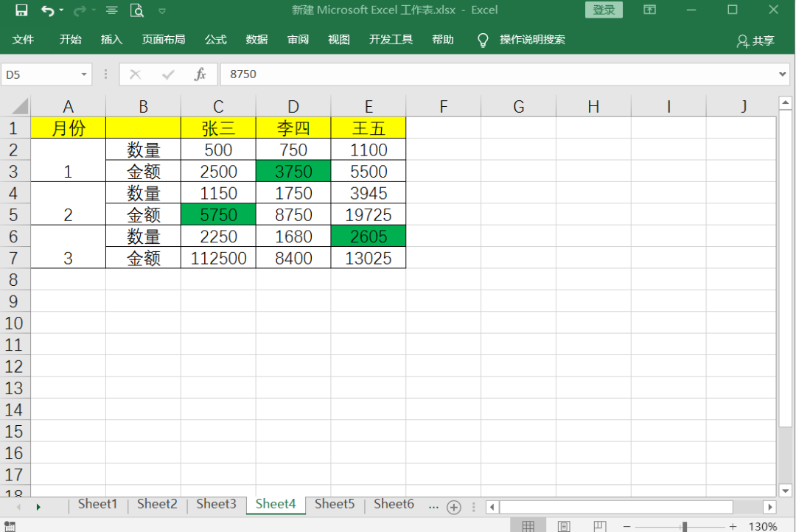The height and width of the screenshot is (532, 796).
Task: Select row 5 header
Action: point(14,214)
